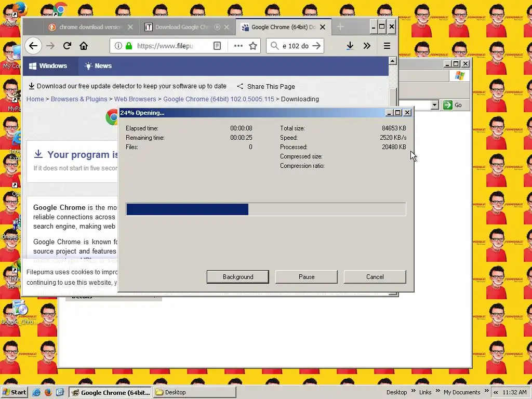
Task: Show site information icon in address bar
Action: point(118,46)
